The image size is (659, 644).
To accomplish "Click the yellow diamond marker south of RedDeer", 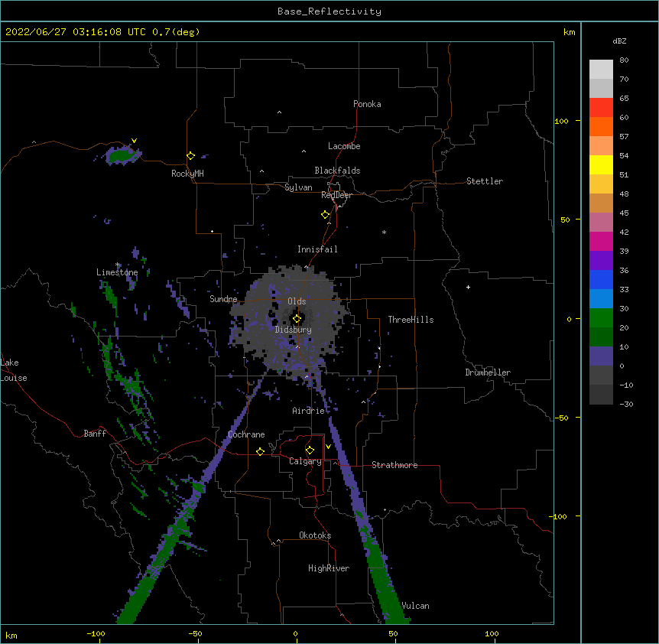I will pos(326,215).
